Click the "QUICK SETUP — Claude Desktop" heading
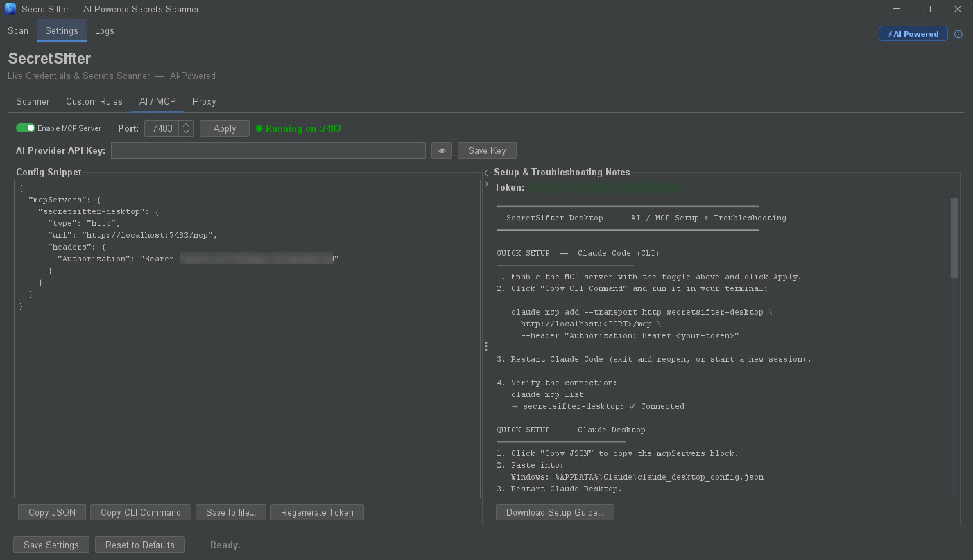The image size is (973, 560). [x=571, y=430]
